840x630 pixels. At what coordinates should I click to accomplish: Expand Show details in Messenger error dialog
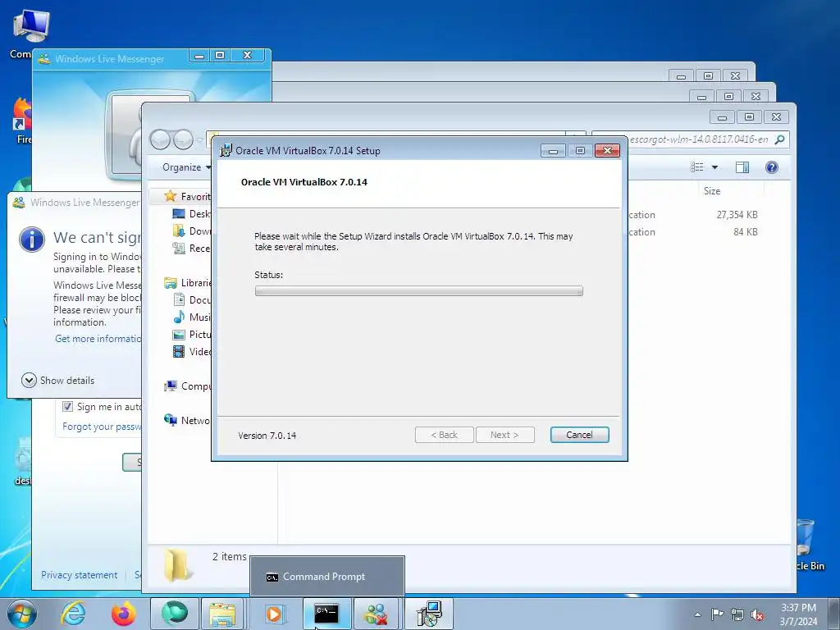click(x=58, y=381)
